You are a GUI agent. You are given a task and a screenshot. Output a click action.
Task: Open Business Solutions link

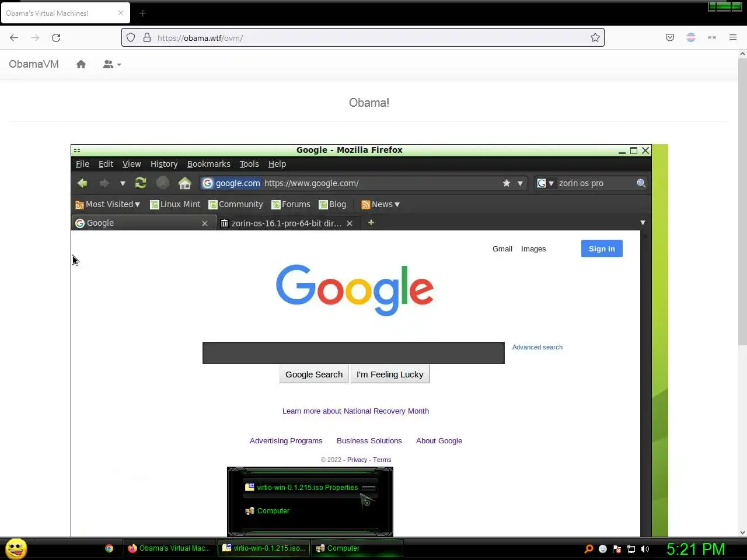click(x=369, y=441)
